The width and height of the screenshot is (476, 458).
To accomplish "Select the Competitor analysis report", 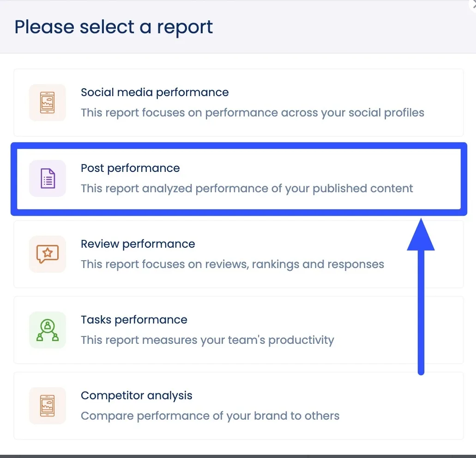I will (238, 406).
